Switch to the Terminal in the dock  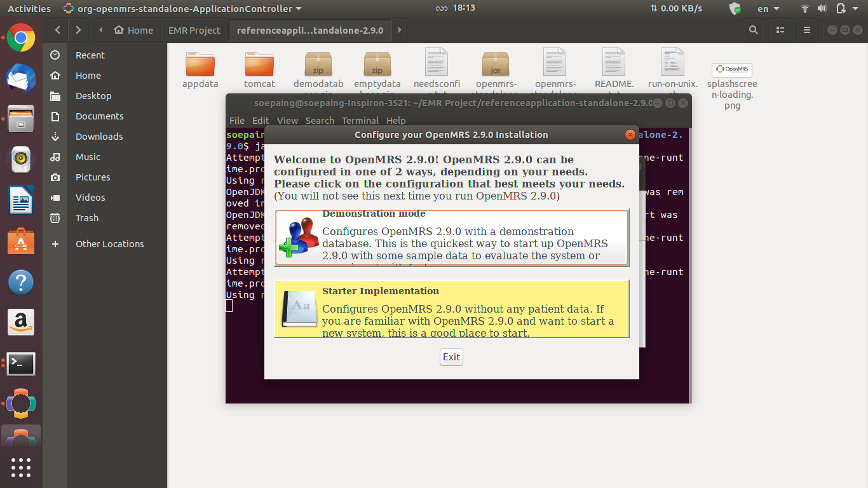(21, 363)
